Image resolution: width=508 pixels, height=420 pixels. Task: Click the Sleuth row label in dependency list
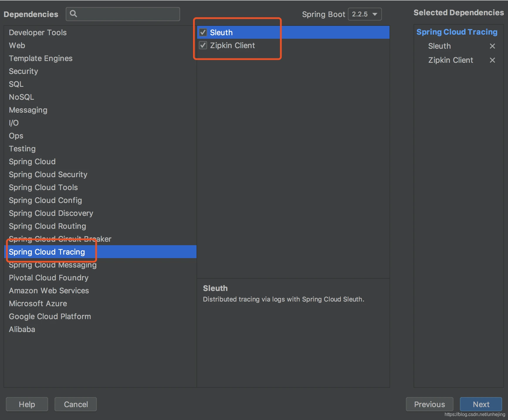coord(221,33)
